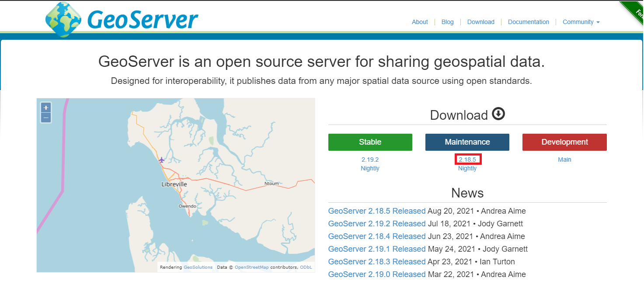
Task: Open Nightly link under Maintenance
Action: click(x=467, y=168)
